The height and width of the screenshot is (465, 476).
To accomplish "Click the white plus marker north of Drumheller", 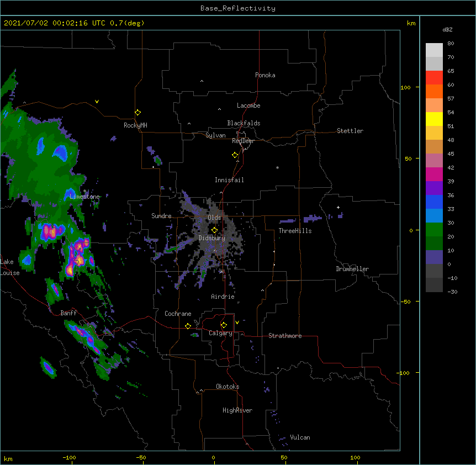I will point(338,207).
